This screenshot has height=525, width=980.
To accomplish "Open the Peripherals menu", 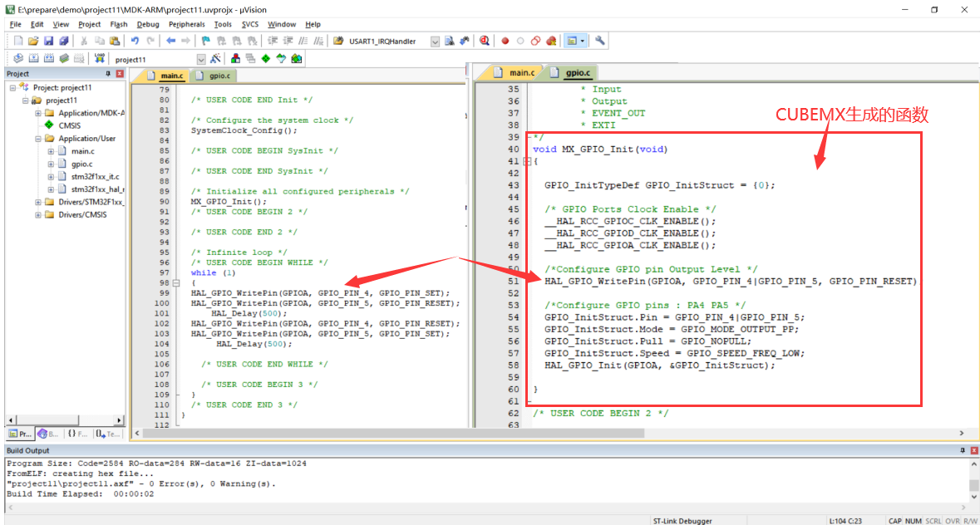I will [x=186, y=24].
